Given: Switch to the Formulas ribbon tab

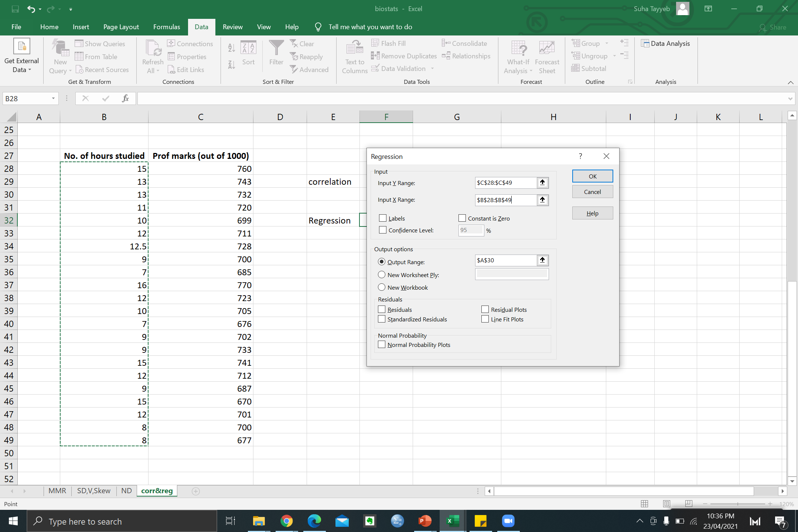Looking at the screenshot, I should coord(167,27).
